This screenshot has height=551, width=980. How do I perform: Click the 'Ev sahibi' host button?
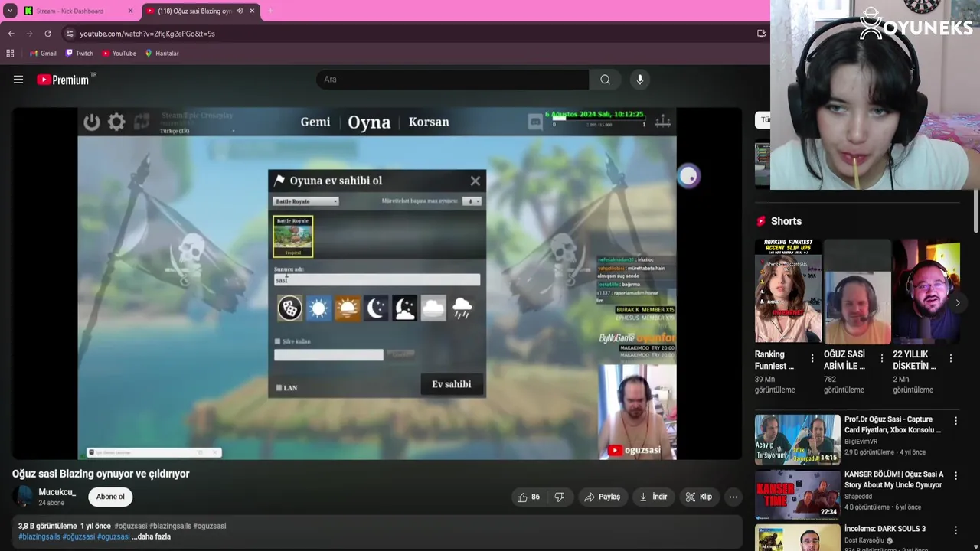pos(452,384)
